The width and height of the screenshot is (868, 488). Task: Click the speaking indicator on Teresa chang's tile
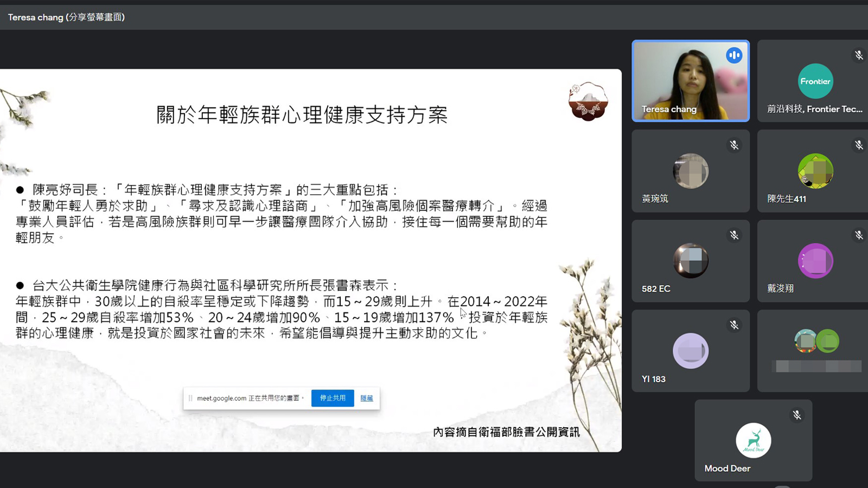pyautogui.click(x=734, y=55)
